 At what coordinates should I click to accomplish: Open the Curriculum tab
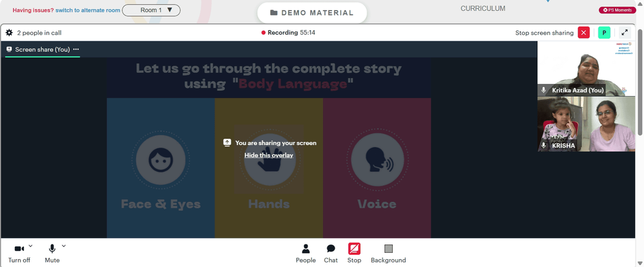tap(482, 8)
